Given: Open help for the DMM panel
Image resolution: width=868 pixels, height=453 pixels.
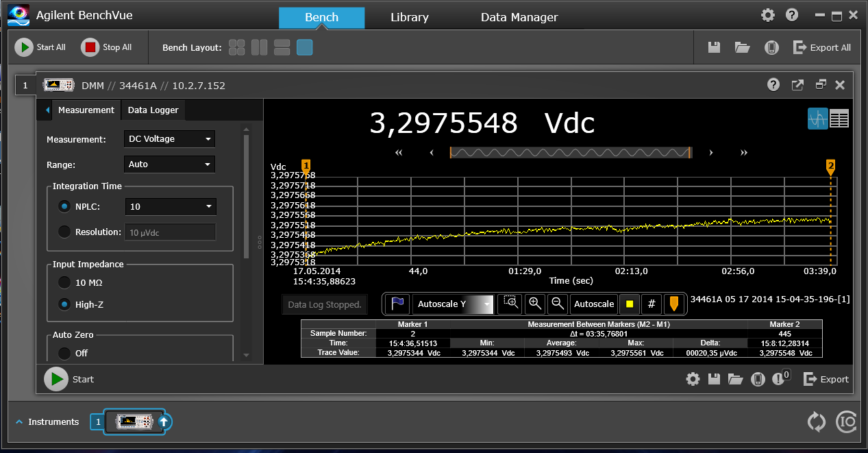Looking at the screenshot, I should click(x=773, y=84).
